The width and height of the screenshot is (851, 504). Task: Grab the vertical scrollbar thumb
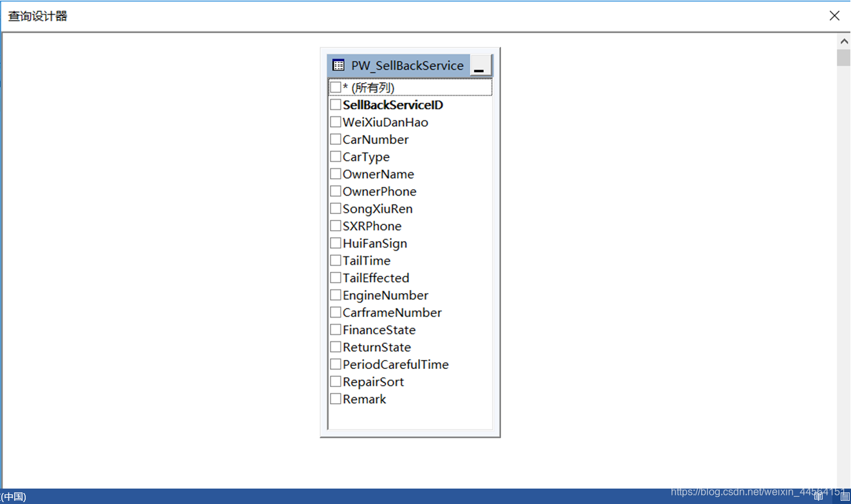(x=843, y=58)
